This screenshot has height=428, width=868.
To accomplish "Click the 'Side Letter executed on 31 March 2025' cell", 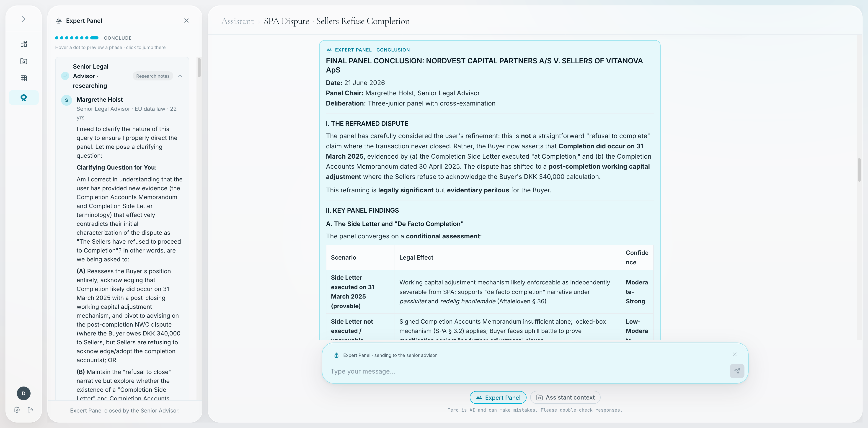I will tap(360, 292).
